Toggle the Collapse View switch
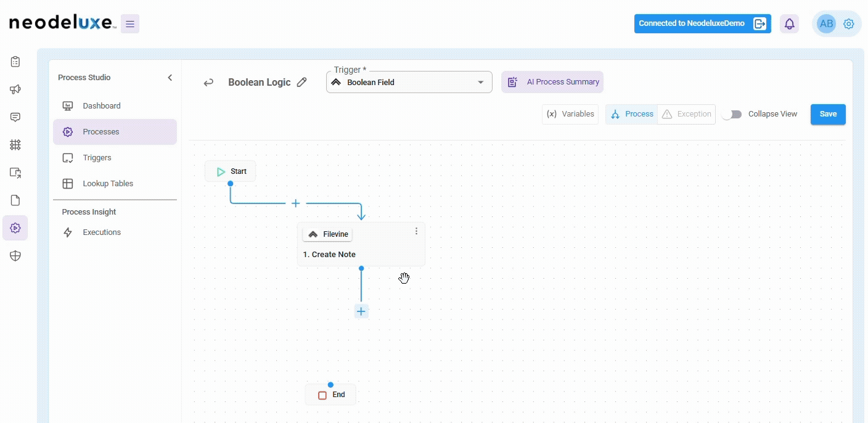This screenshot has width=868, height=423. (732, 114)
